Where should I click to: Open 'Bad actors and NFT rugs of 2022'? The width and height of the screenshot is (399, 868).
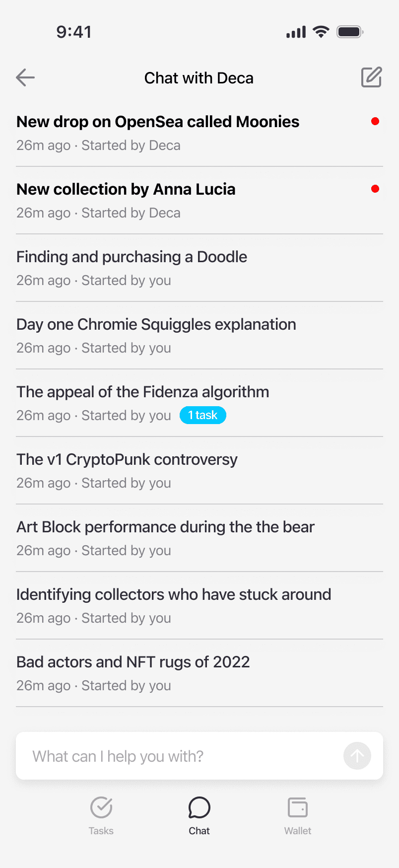point(199,673)
